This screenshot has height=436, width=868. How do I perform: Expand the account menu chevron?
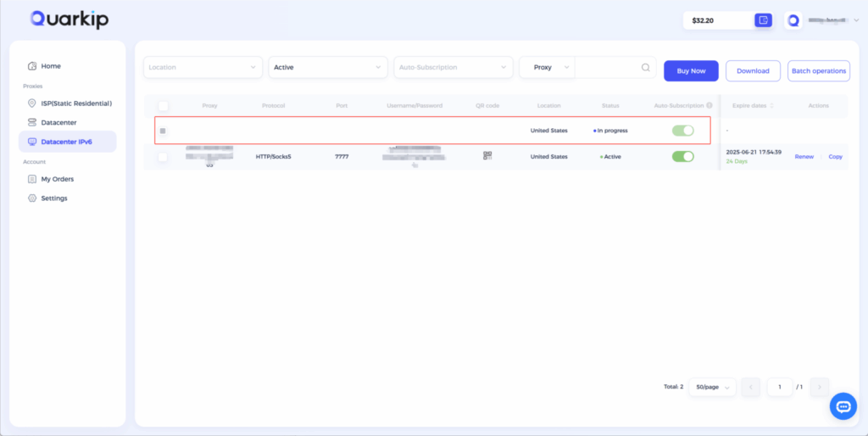(856, 20)
